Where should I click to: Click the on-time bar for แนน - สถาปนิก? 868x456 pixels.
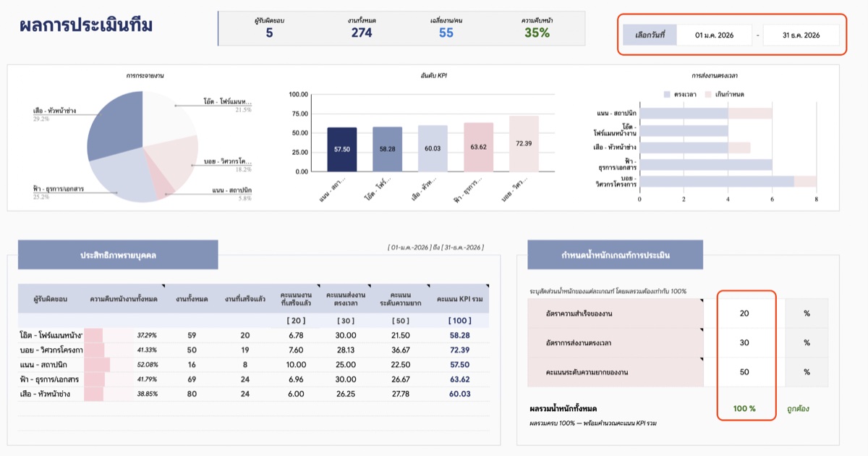point(684,114)
